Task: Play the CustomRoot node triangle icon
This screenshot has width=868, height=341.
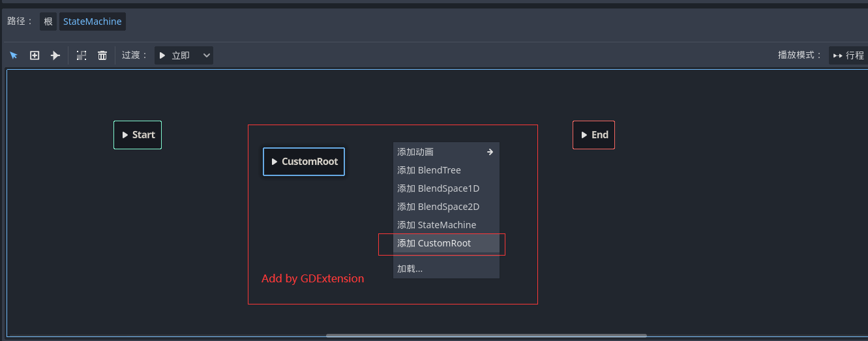Action: [x=275, y=162]
